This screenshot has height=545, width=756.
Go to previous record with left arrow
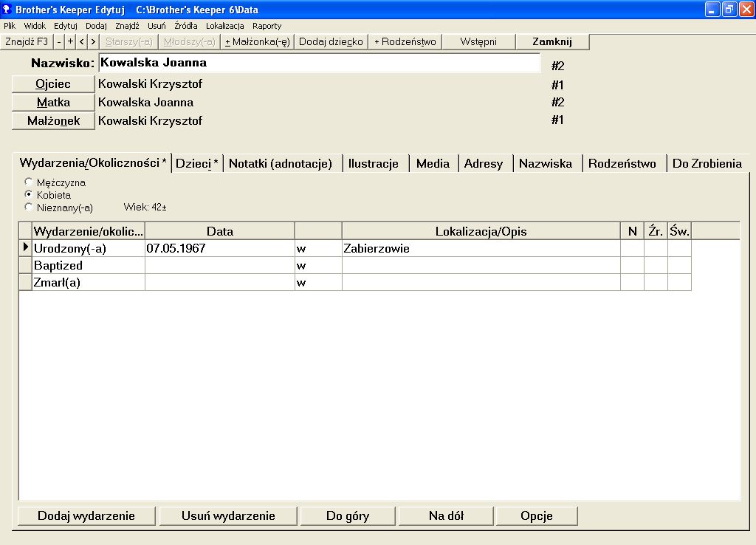(x=81, y=42)
